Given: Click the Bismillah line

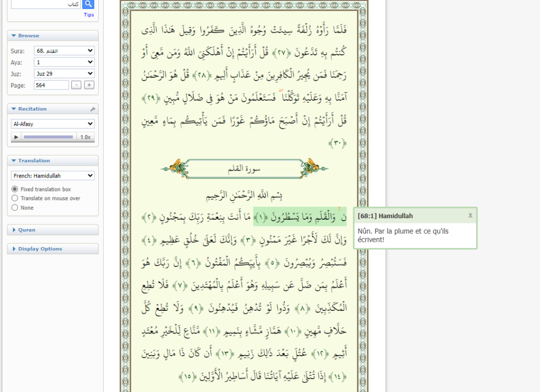Looking at the screenshot, I should [x=244, y=195].
